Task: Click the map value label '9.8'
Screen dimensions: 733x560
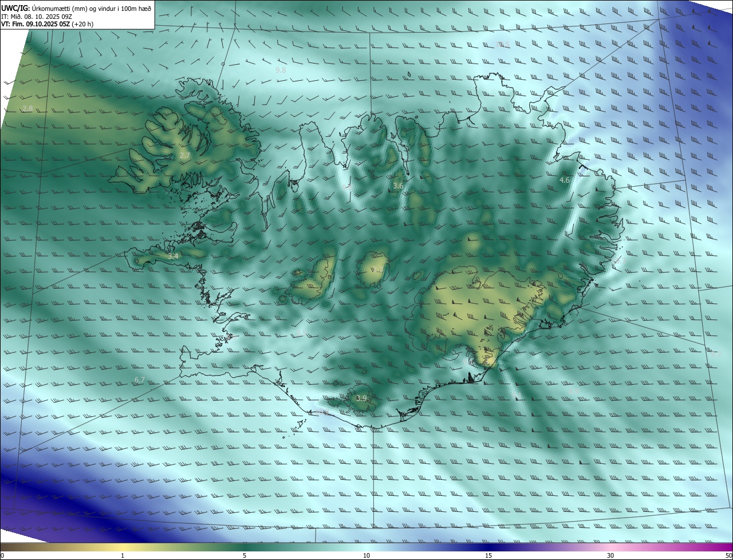Action: [x=281, y=70]
